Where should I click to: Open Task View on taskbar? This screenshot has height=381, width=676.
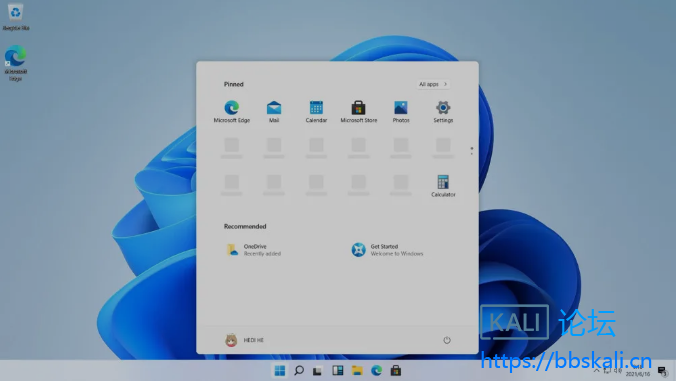coord(318,371)
